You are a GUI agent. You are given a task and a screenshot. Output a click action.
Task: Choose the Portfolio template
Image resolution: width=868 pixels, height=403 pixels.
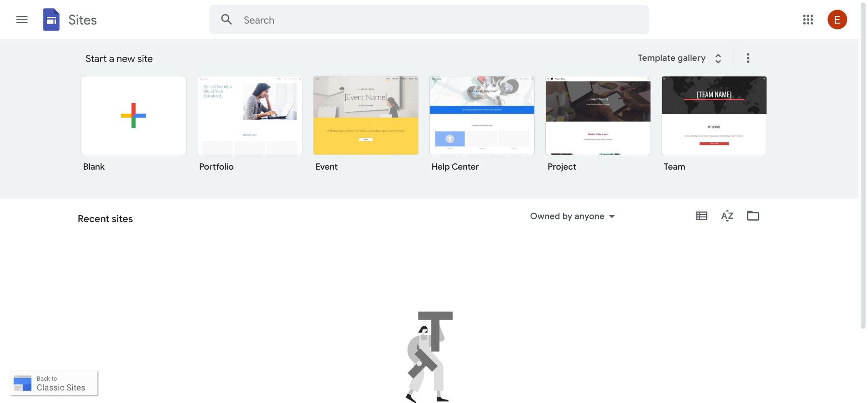coord(250,116)
